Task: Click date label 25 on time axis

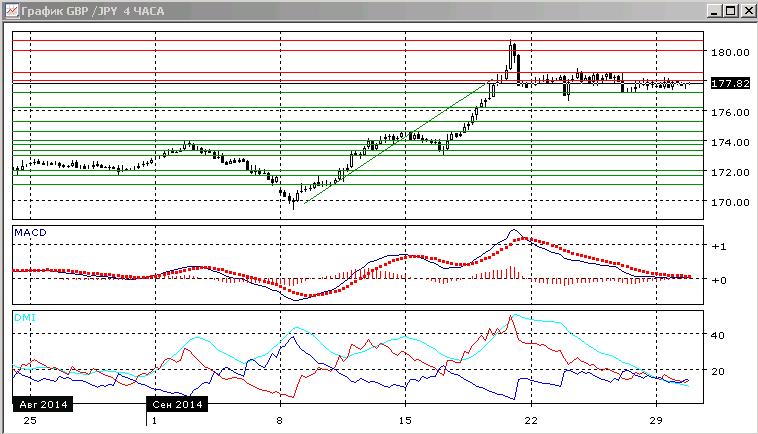Action: tap(30, 420)
